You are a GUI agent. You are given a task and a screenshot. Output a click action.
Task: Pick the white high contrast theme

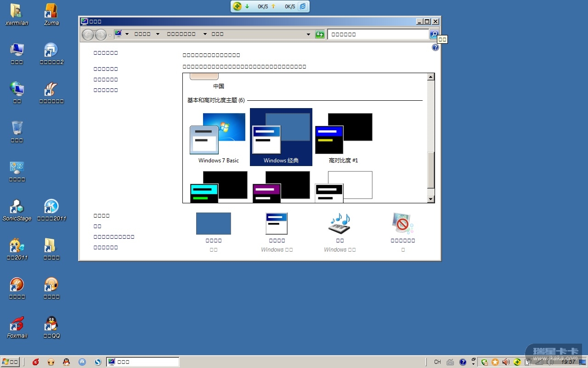click(x=344, y=186)
